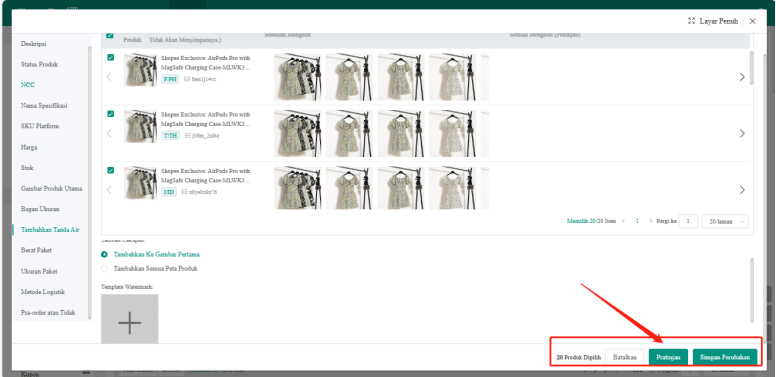This screenshot has width=776, height=377.
Task: Show next images in F/PH row
Action: click(742, 77)
